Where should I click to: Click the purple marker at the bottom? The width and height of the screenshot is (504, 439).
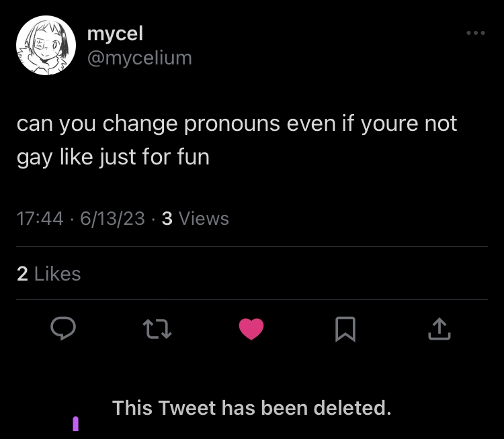(x=76, y=424)
